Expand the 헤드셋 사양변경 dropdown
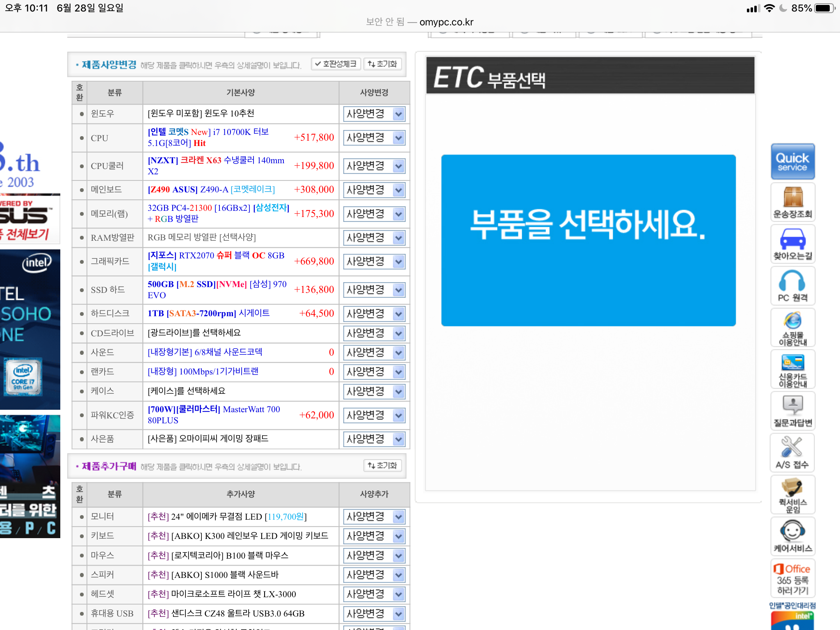Image resolution: width=840 pixels, height=630 pixels. pyautogui.click(x=374, y=594)
